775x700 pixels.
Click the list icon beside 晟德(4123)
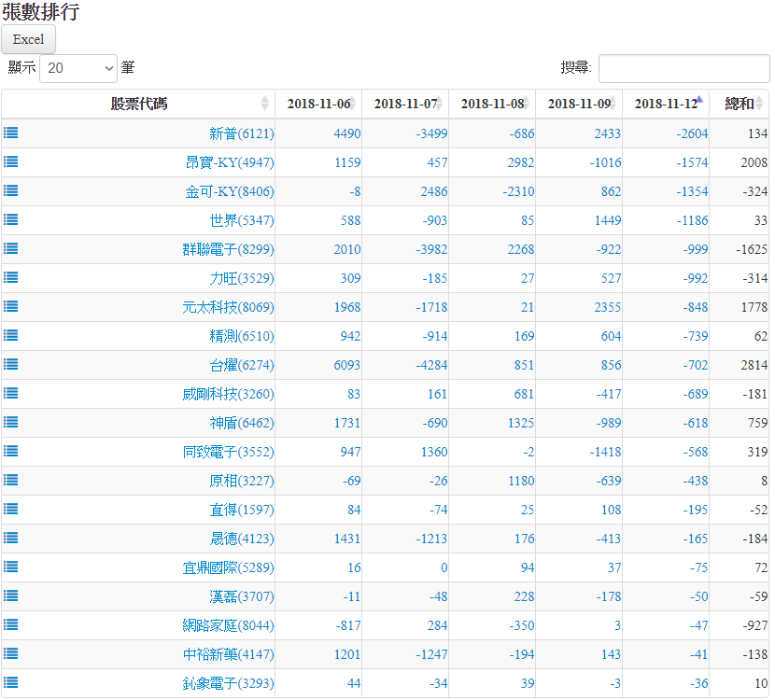(x=11, y=539)
